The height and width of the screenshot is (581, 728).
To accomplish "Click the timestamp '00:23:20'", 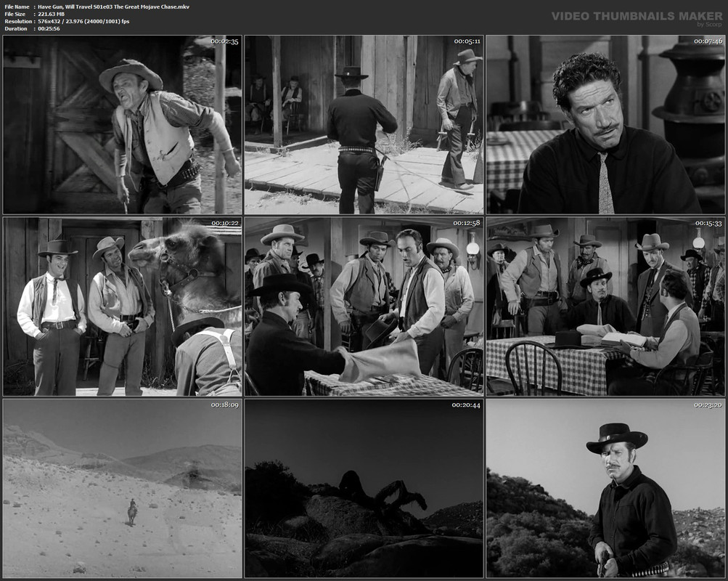I will click(x=708, y=405).
